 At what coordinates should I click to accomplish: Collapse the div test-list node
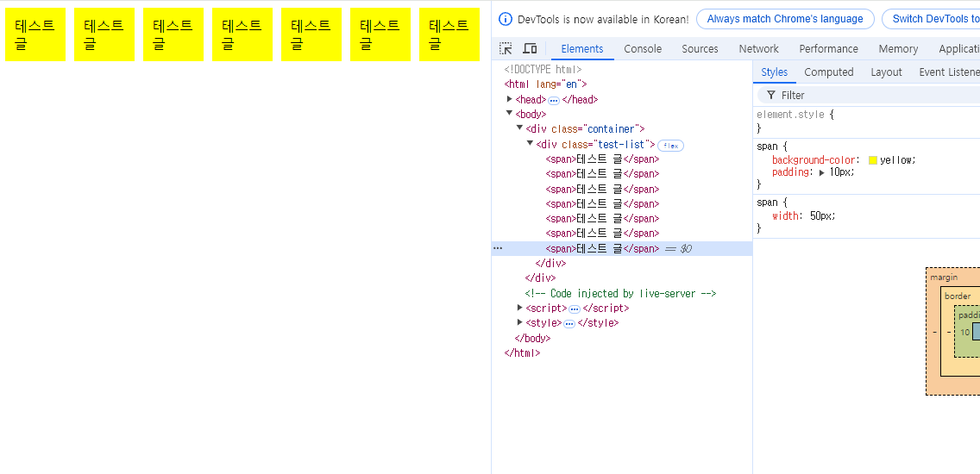click(530, 143)
